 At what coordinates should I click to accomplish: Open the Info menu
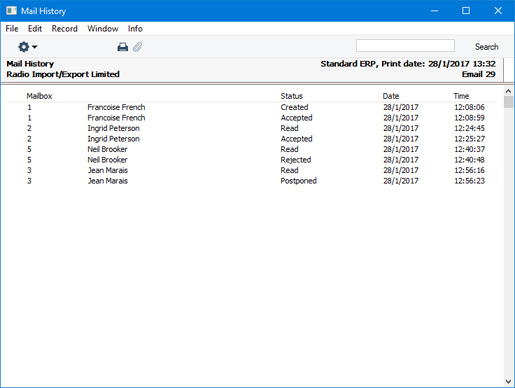135,29
